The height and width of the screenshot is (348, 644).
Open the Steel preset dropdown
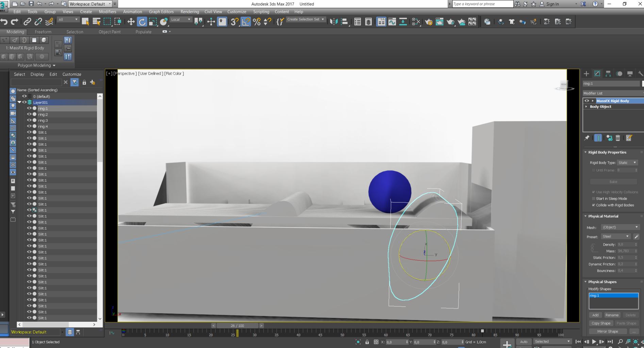pyautogui.click(x=615, y=236)
